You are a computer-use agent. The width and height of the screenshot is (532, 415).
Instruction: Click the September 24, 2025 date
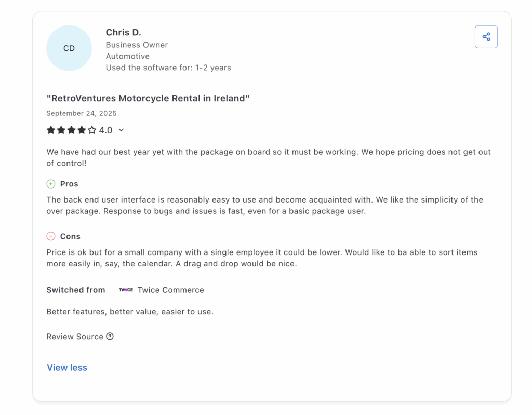pos(82,113)
